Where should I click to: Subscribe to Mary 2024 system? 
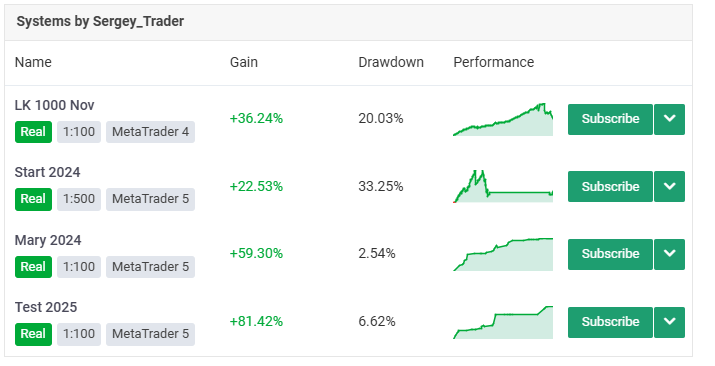point(610,254)
